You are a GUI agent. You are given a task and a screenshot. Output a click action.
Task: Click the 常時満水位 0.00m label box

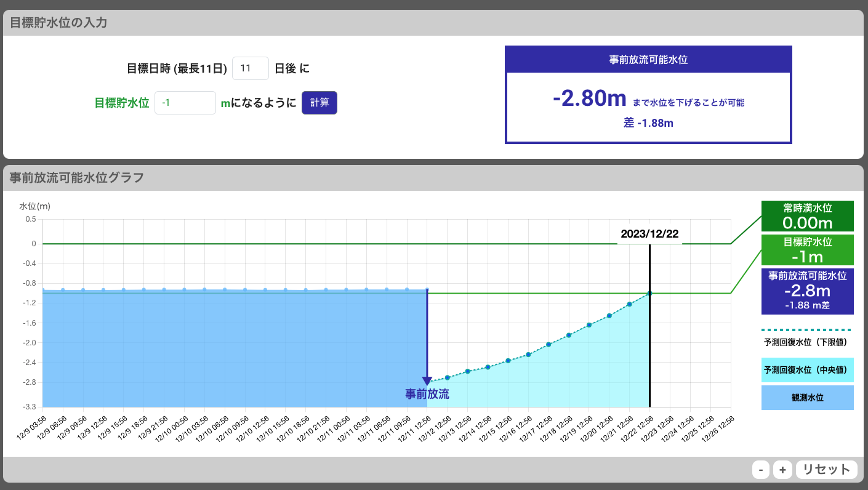[x=807, y=215]
